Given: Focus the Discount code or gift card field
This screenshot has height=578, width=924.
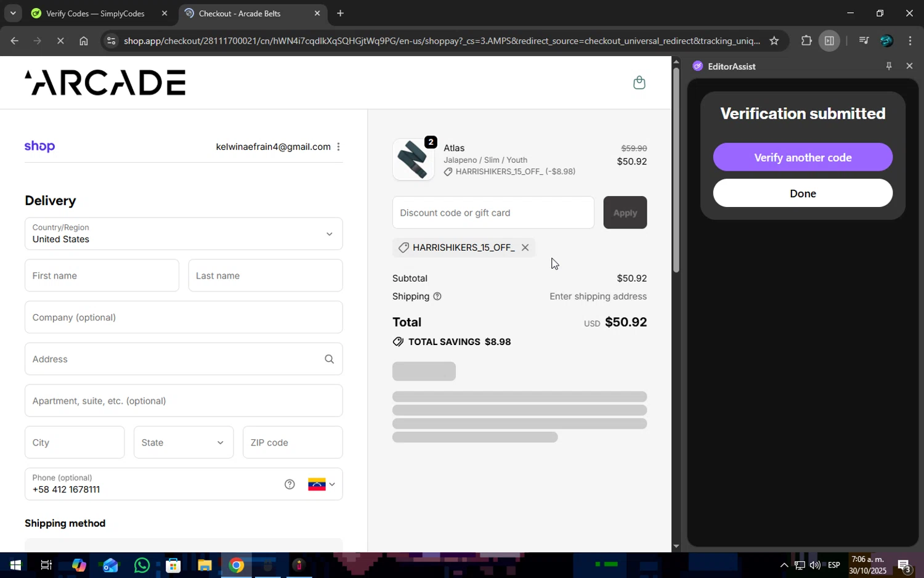Looking at the screenshot, I should coord(493,213).
